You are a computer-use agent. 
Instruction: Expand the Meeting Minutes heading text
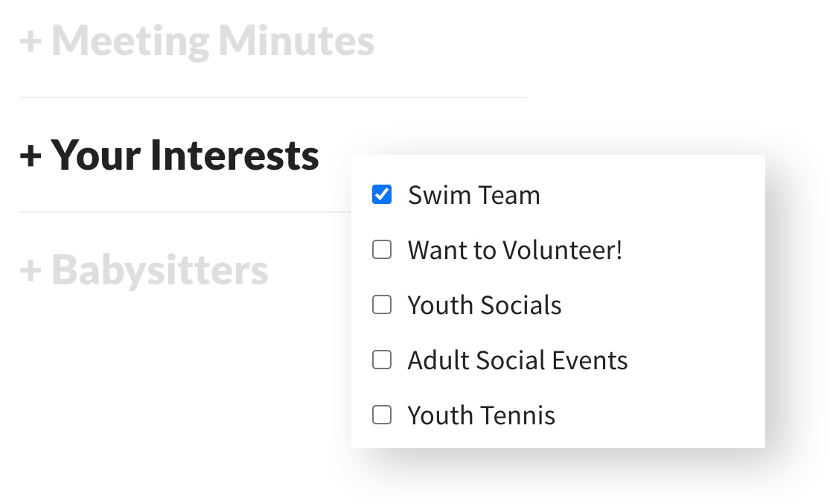click(x=212, y=42)
